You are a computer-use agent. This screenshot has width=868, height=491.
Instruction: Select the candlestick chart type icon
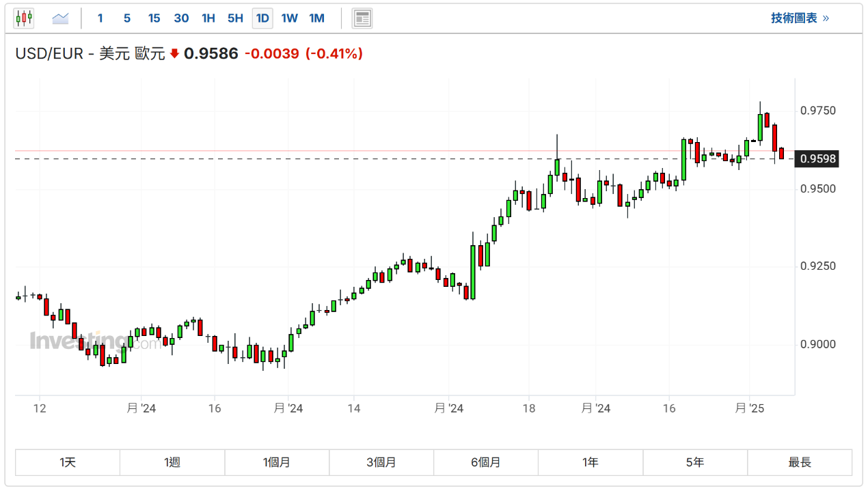tap(24, 18)
